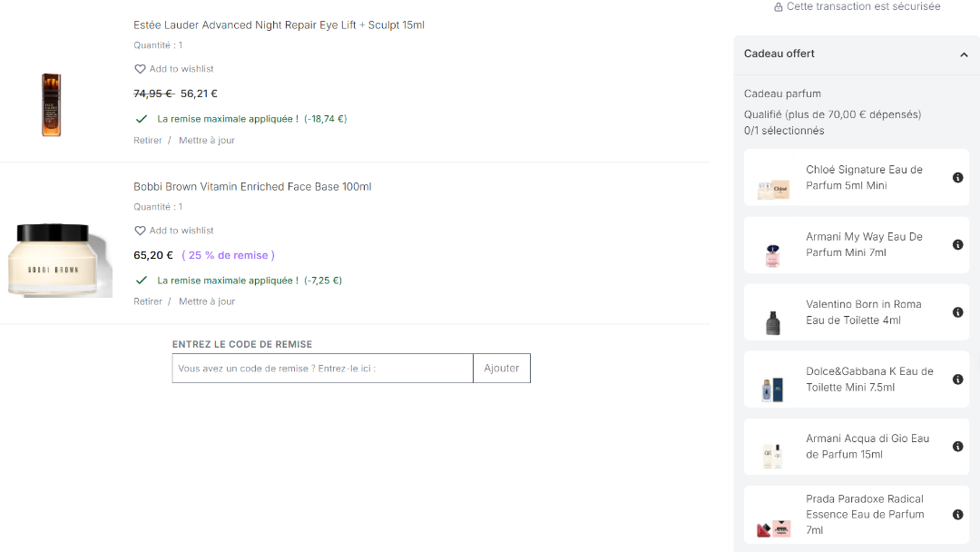Click the heart icon next to the Bobbi Brown product
Image resolution: width=980 pixels, height=552 pixels.
tap(139, 230)
